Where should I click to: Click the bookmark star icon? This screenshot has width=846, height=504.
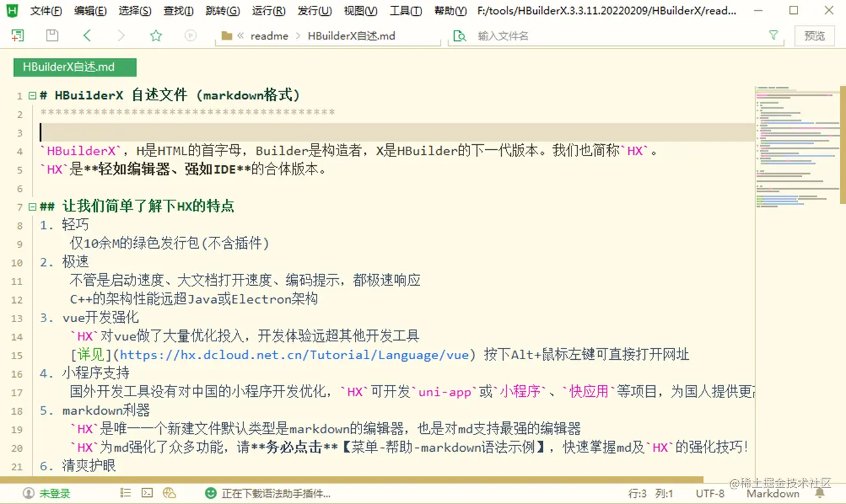[156, 36]
